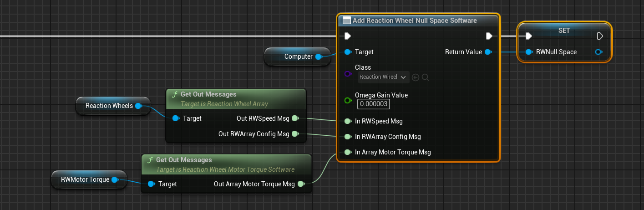Click the SET node exec output pin
Image resolution: width=644 pixels, height=210 pixels.
click(x=600, y=36)
